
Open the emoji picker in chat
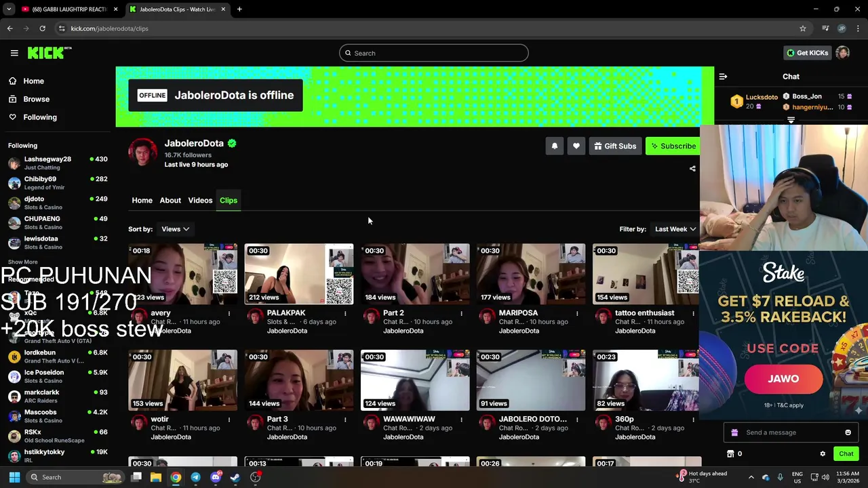pos(848,432)
